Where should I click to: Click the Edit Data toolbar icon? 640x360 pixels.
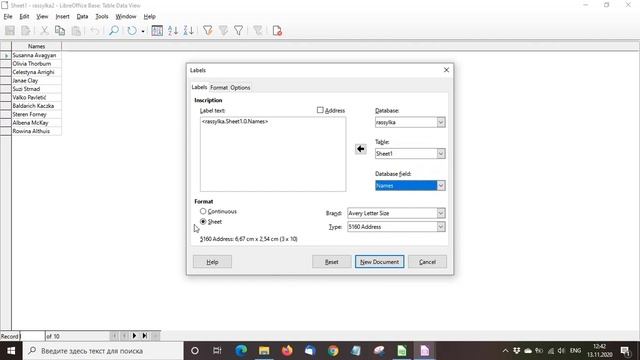coord(25,31)
